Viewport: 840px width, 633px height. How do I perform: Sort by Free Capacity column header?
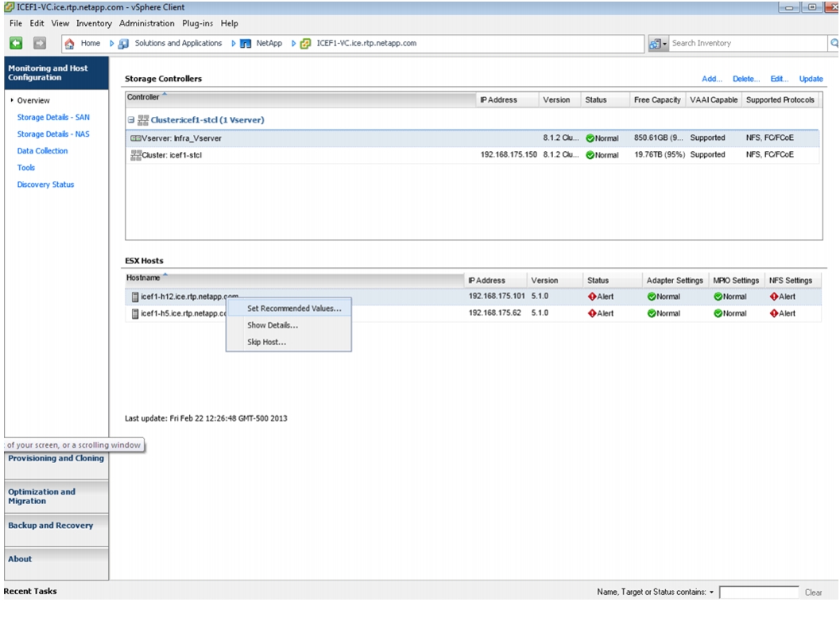(x=657, y=100)
